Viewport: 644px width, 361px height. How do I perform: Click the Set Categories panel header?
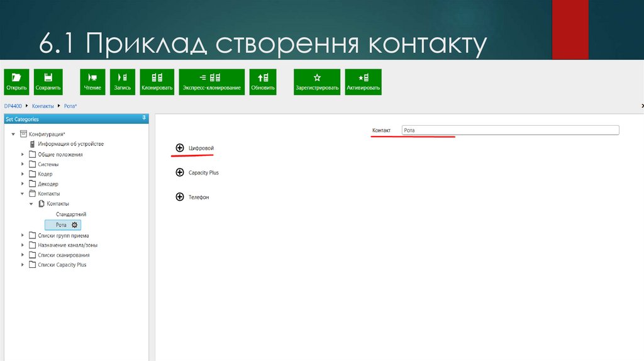click(x=76, y=119)
